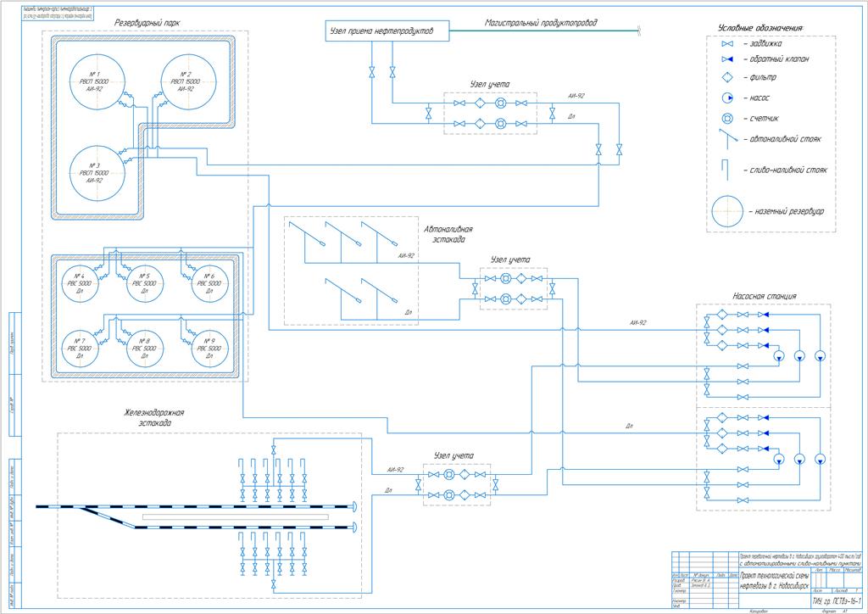Pick the truck loading riser legend symbol

728,139
